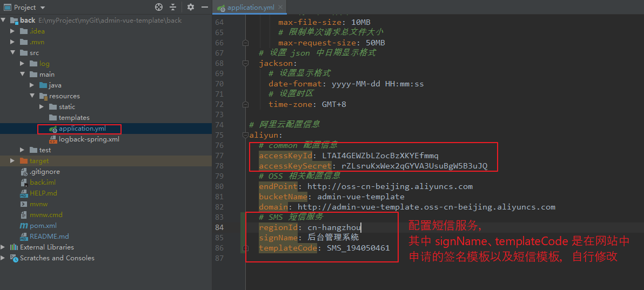Hide the Project panel with minus icon
The height and width of the screenshot is (290, 644).
pos(205,7)
